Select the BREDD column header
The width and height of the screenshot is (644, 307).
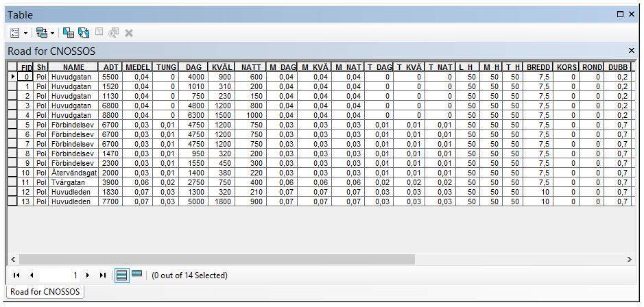tap(538, 67)
